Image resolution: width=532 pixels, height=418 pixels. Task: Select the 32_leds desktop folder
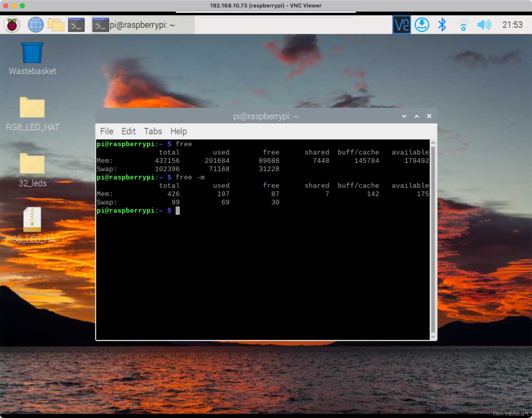[x=32, y=164]
